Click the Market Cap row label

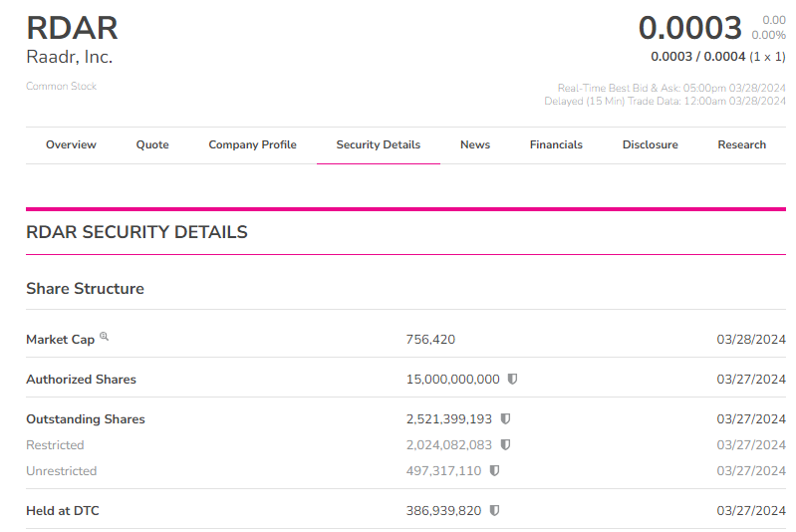[x=61, y=339]
